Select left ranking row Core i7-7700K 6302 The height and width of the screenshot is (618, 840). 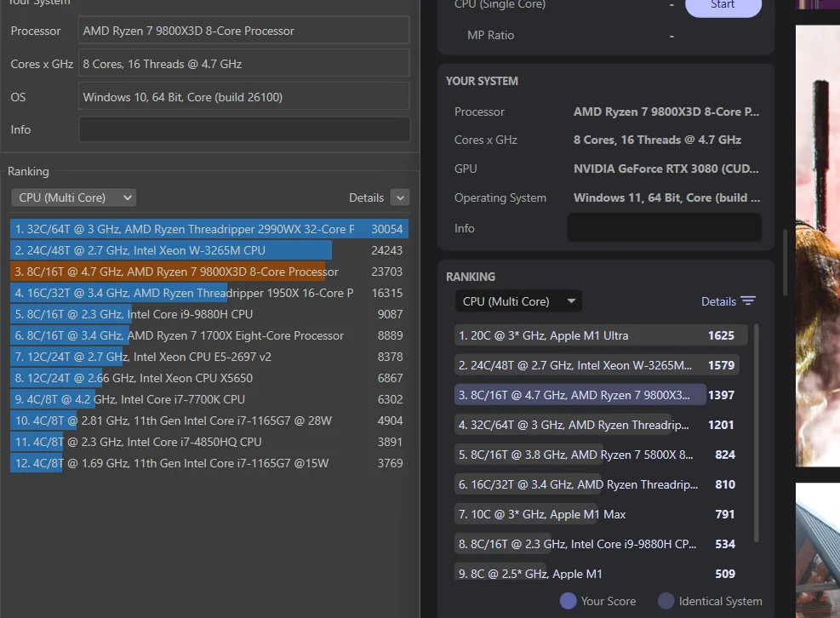coord(209,399)
